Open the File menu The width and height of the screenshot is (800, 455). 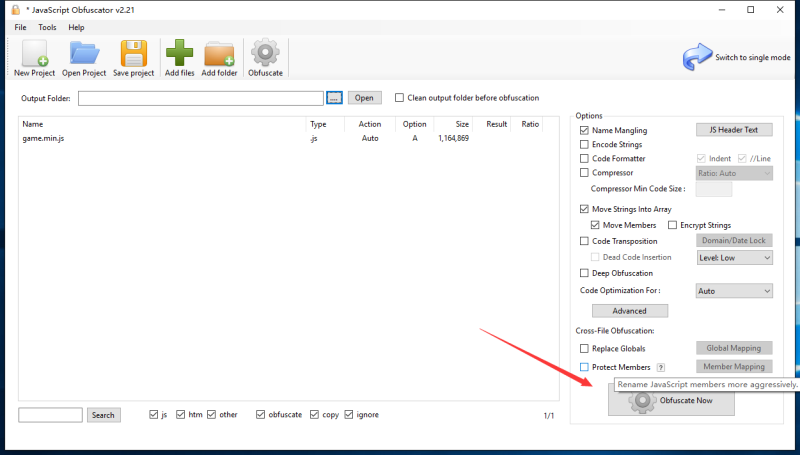[20, 27]
